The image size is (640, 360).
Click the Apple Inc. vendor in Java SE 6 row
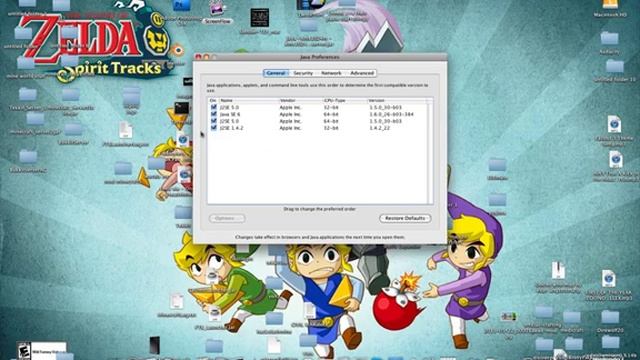tap(290, 114)
